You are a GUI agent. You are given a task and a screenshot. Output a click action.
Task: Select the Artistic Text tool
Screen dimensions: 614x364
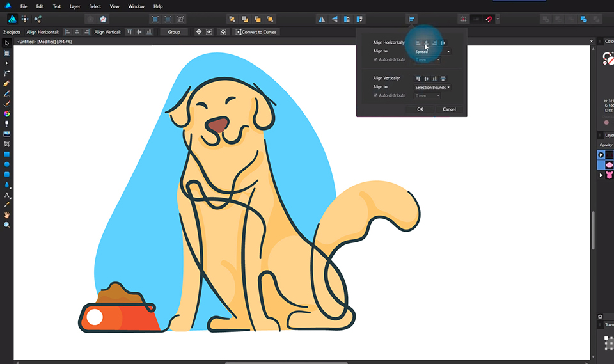coord(6,194)
